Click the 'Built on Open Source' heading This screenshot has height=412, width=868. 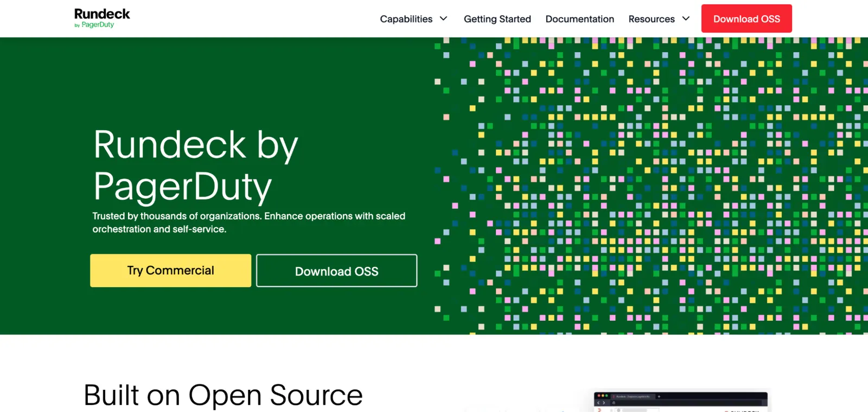[223, 395]
